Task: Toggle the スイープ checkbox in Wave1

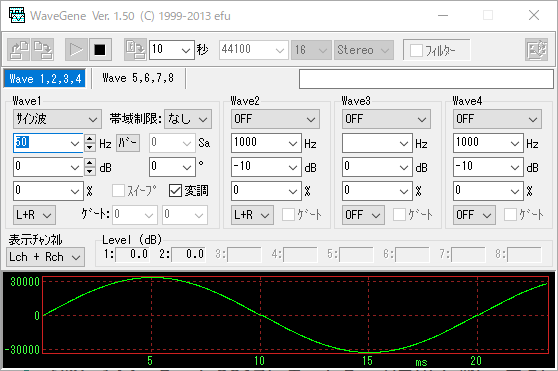Action: click(x=119, y=191)
